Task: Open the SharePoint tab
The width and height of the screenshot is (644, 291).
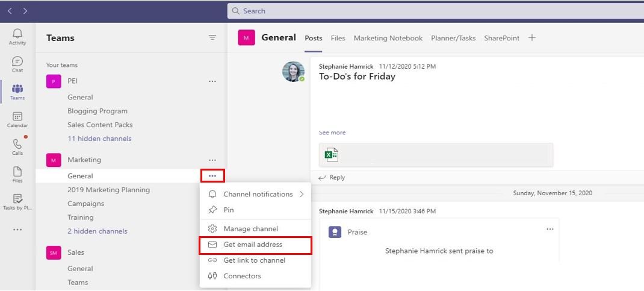Action: [501, 38]
